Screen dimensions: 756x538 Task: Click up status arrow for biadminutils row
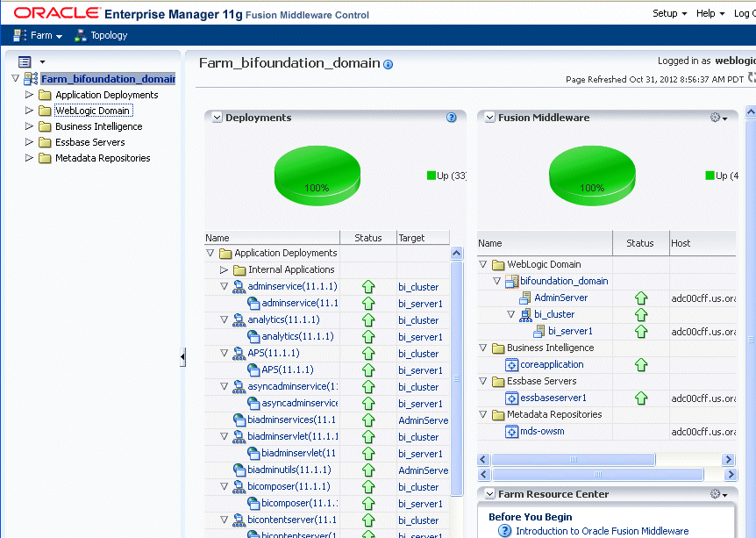click(368, 470)
